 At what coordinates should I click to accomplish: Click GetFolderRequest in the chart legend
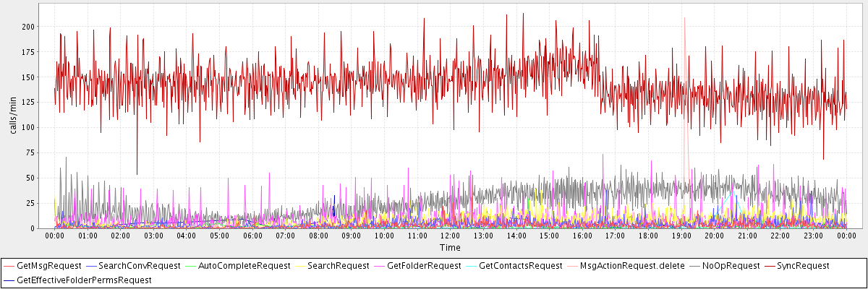click(x=424, y=266)
